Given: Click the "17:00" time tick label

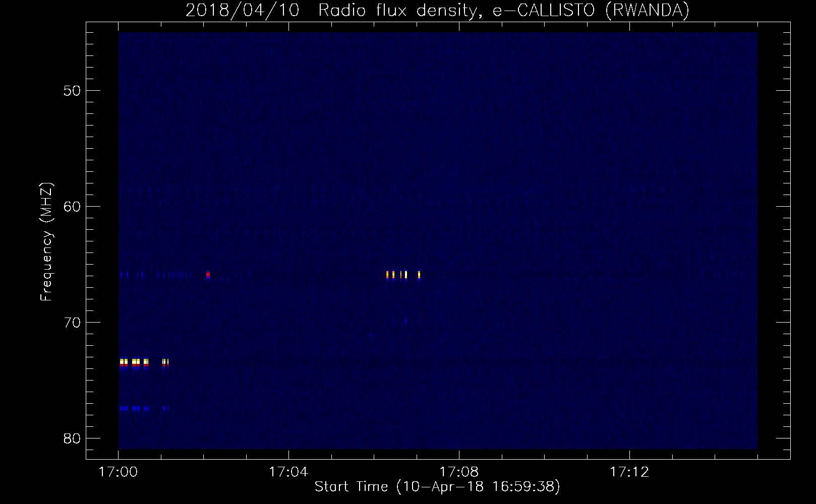Looking at the screenshot, I should (x=119, y=472).
